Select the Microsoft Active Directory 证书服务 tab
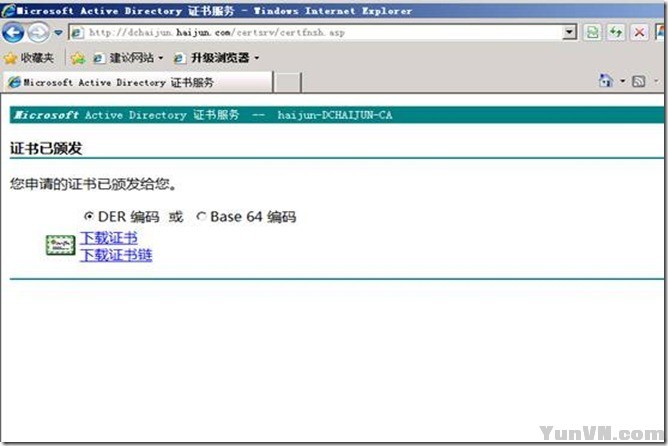Screen dimensions: 668x446 coord(138,82)
